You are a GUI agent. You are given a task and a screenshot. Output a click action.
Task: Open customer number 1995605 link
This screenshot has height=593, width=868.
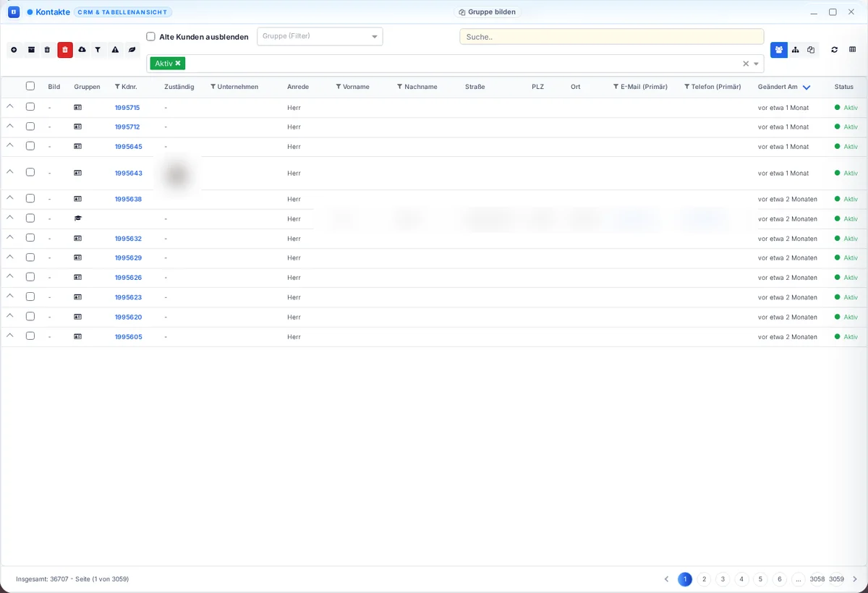click(x=129, y=337)
